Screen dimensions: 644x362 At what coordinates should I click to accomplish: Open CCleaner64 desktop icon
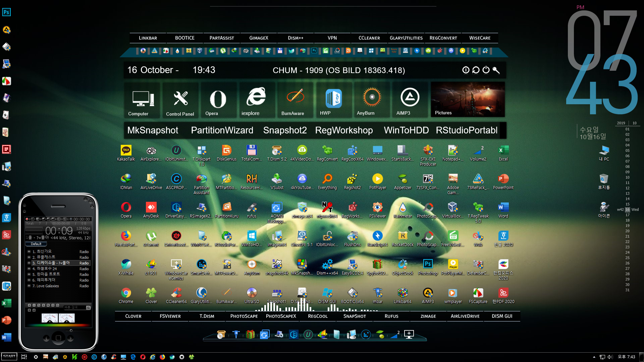176,295
